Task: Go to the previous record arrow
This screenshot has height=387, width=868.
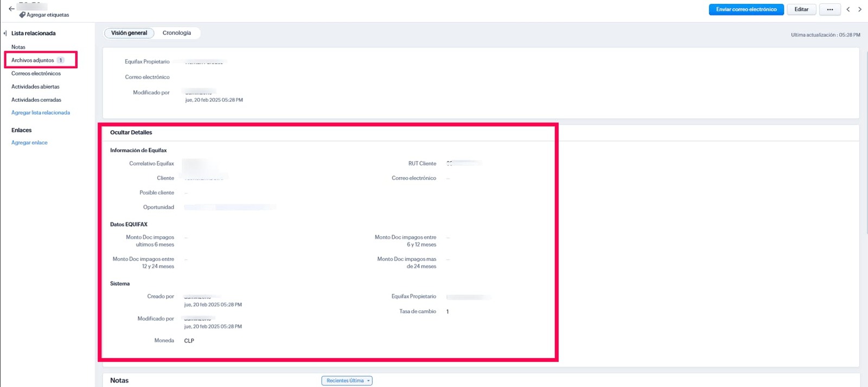Action: 848,9
